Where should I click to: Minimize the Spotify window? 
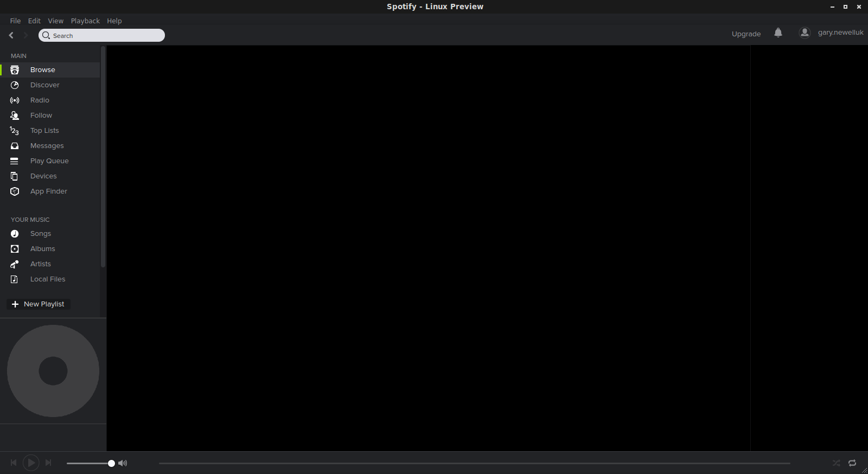[832, 7]
